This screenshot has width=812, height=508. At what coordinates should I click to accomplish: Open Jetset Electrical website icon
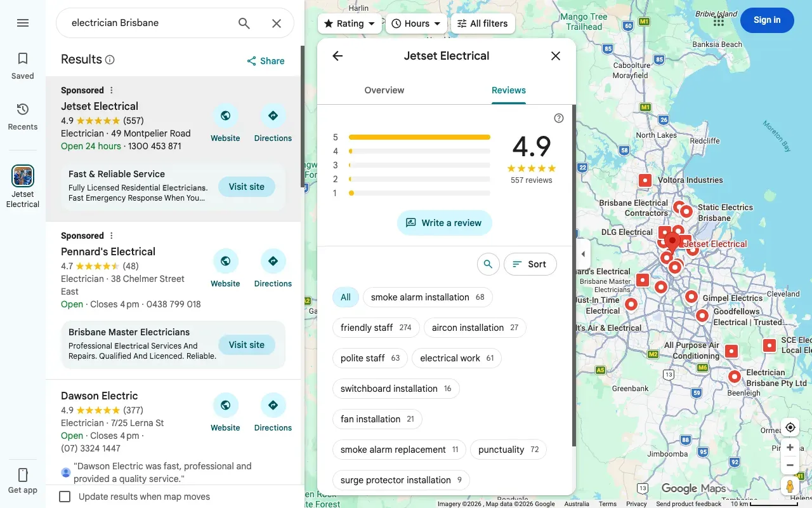225,116
